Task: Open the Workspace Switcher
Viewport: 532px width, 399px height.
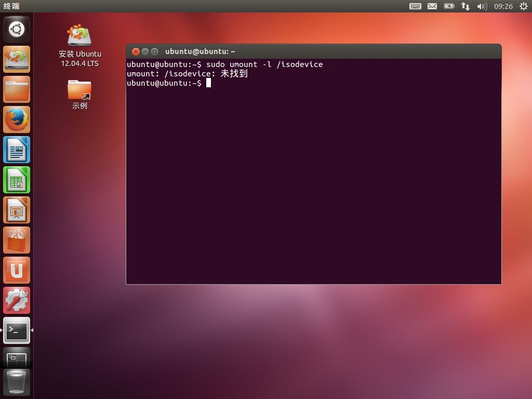Action: pos(17,357)
